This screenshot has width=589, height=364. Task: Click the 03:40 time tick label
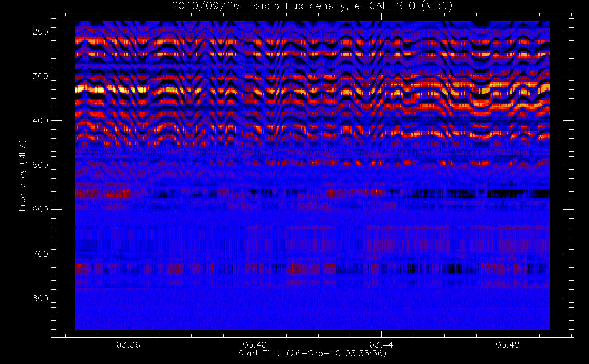tap(255, 345)
